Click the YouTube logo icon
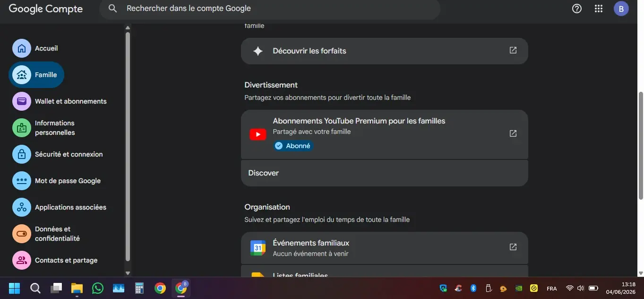 point(258,134)
